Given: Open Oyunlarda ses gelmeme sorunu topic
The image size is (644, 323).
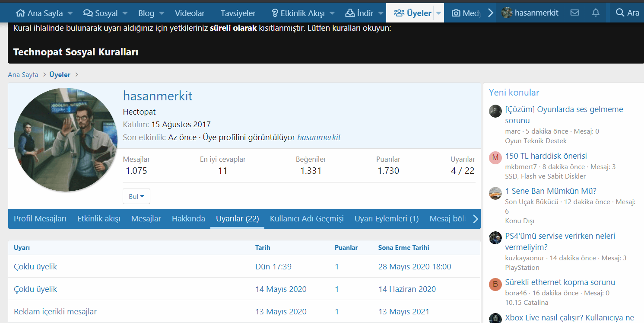Looking at the screenshot, I should point(564,115).
